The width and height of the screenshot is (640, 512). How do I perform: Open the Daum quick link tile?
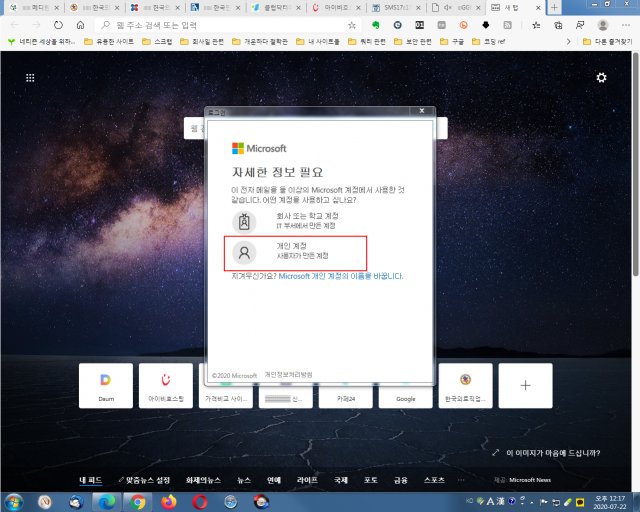[106, 385]
